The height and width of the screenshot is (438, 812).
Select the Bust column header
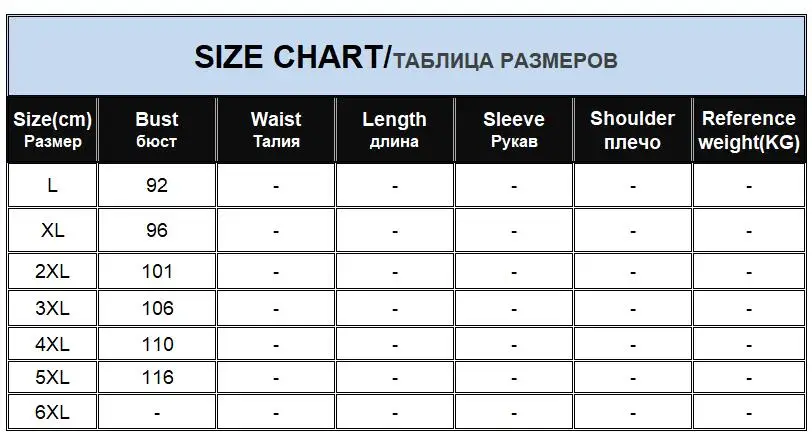tap(157, 129)
